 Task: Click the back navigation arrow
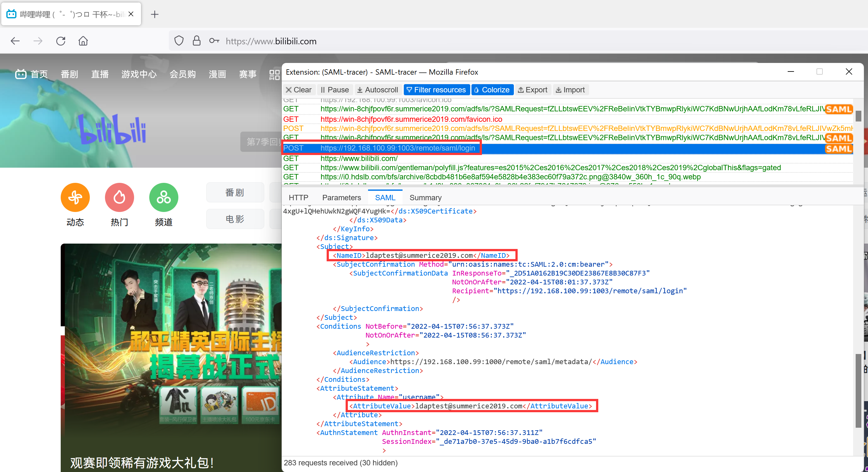[15, 41]
